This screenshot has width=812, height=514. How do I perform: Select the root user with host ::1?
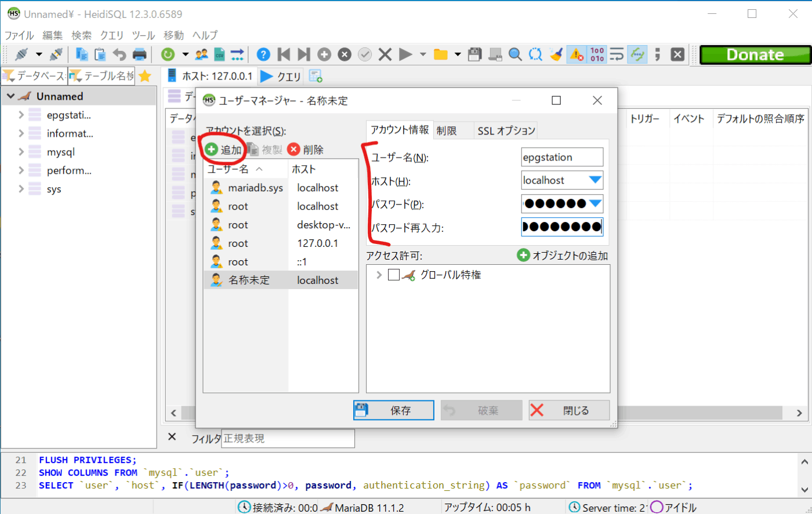coord(281,262)
